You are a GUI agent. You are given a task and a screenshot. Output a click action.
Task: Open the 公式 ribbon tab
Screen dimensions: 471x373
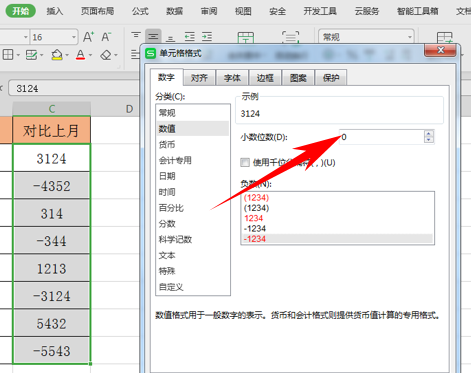tap(140, 11)
